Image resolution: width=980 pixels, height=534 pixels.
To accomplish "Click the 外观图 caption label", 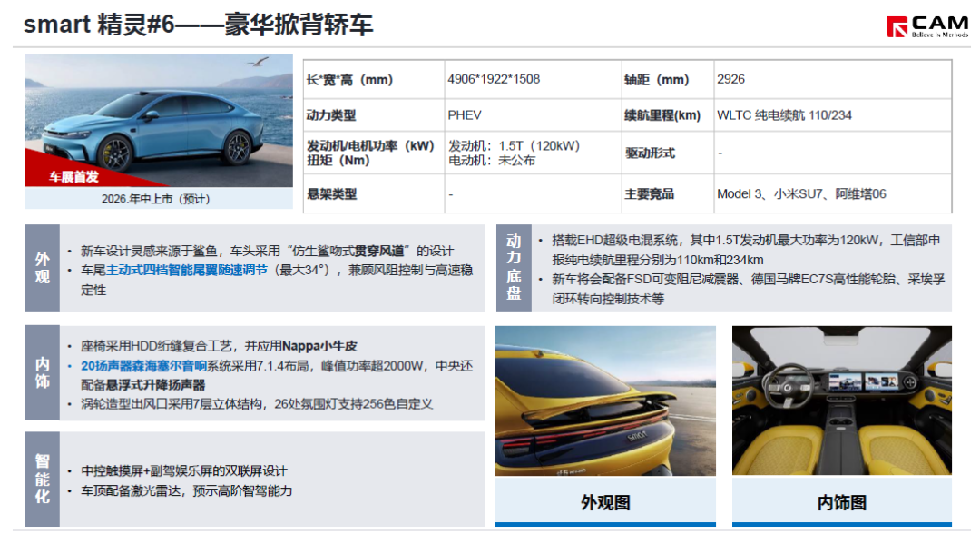I will pyautogui.click(x=605, y=502).
